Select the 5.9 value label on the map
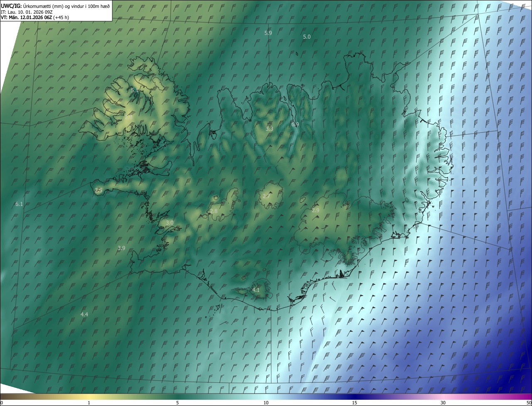Image resolution: width=532 pixels, height=406 pixels. [268, 33]
